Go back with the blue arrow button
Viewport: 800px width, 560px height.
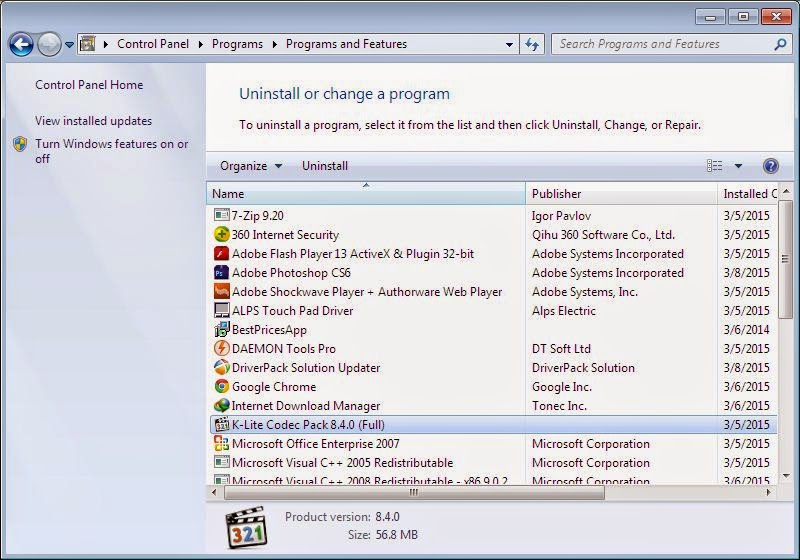click(x=21, y=44)
